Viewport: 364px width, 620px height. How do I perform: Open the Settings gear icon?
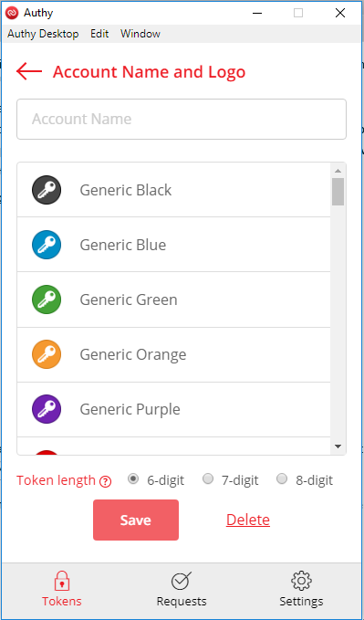[x=301, y=581]
